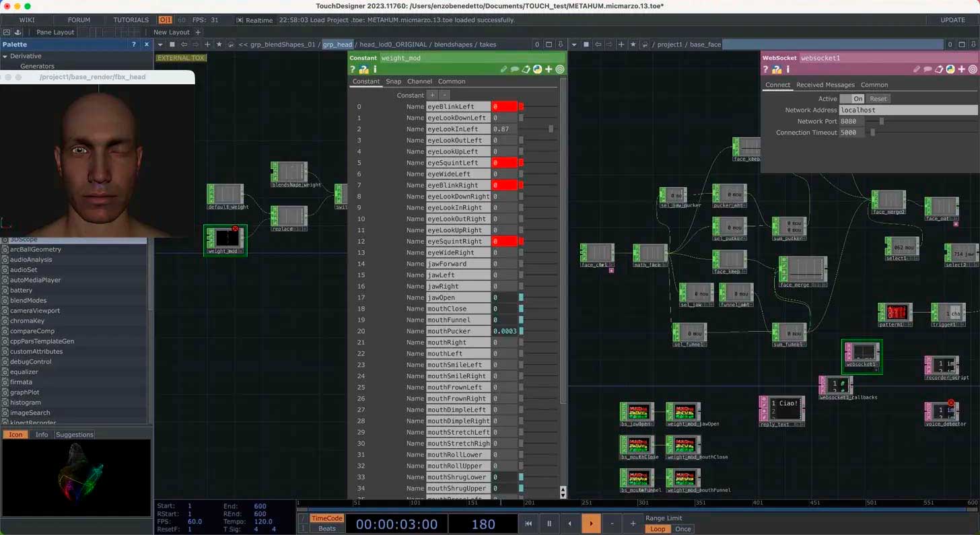Open the Received Messages page of websocket1
The width and height of the screenshot is (980, 535).
(825, 85)
